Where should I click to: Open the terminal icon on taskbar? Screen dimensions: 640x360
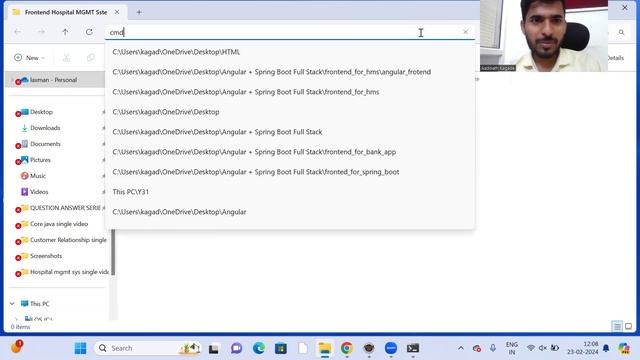click(413, 348)
